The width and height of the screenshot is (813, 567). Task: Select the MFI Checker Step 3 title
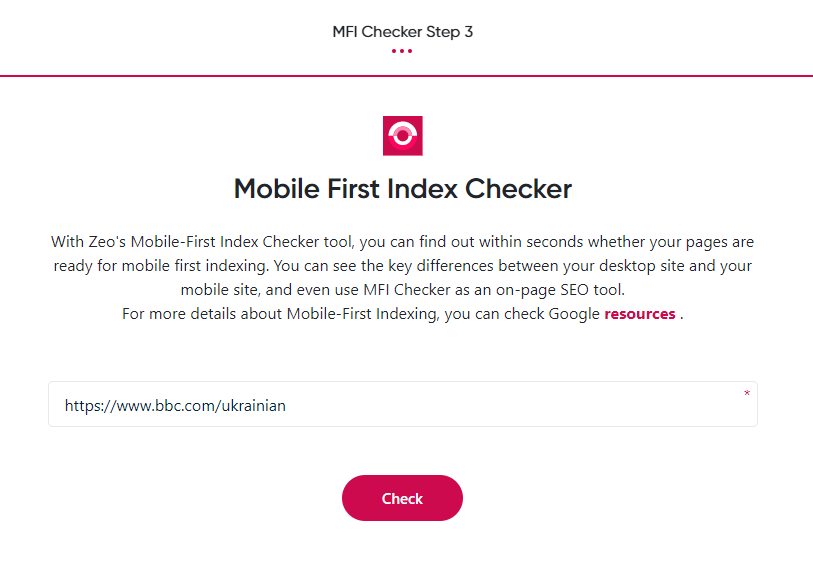click(x=402, y=31)
